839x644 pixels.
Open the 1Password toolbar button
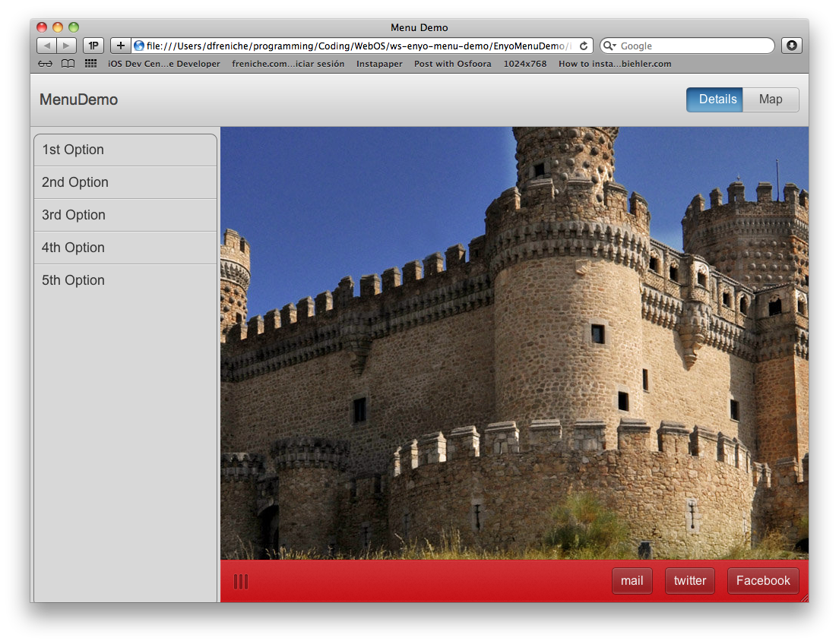click(93, 46)
